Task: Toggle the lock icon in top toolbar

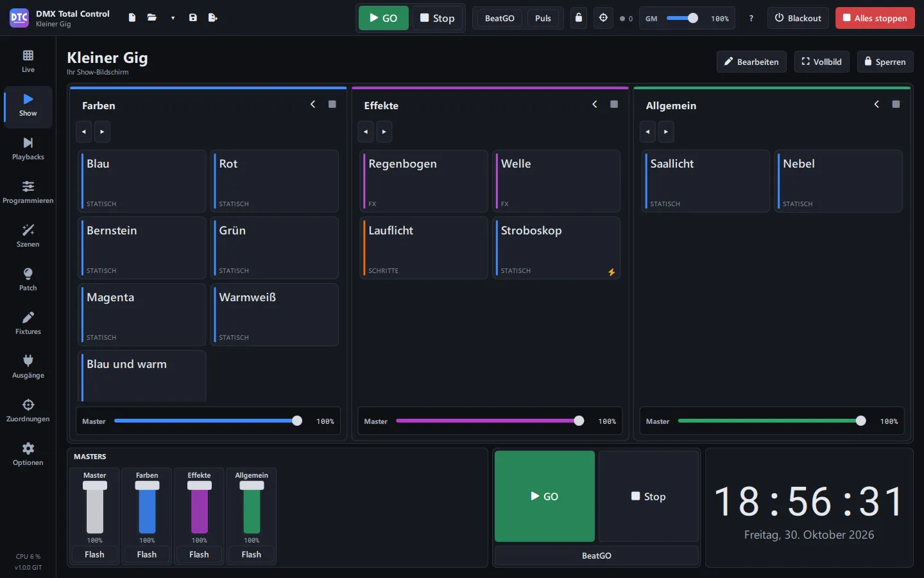Action: coord(579,18)
